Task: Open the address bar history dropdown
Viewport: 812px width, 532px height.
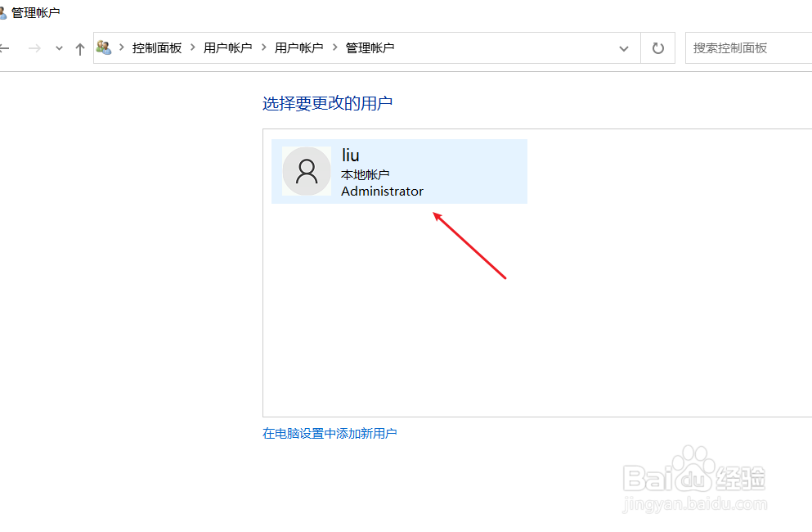Action: [x=623, y=47]
